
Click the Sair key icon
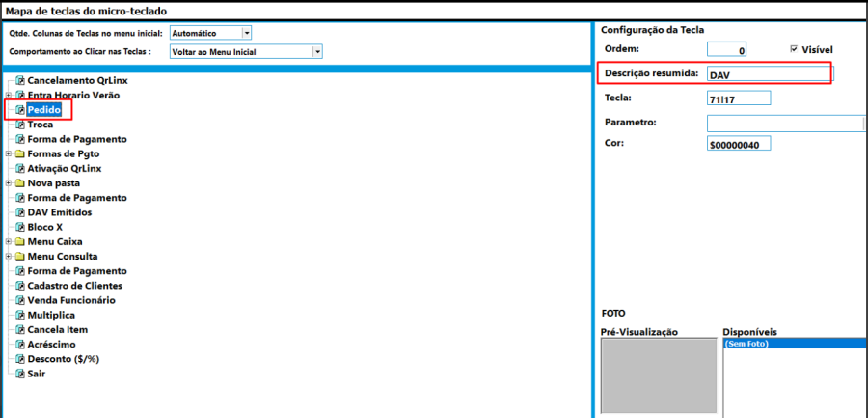tap(20, 374)
